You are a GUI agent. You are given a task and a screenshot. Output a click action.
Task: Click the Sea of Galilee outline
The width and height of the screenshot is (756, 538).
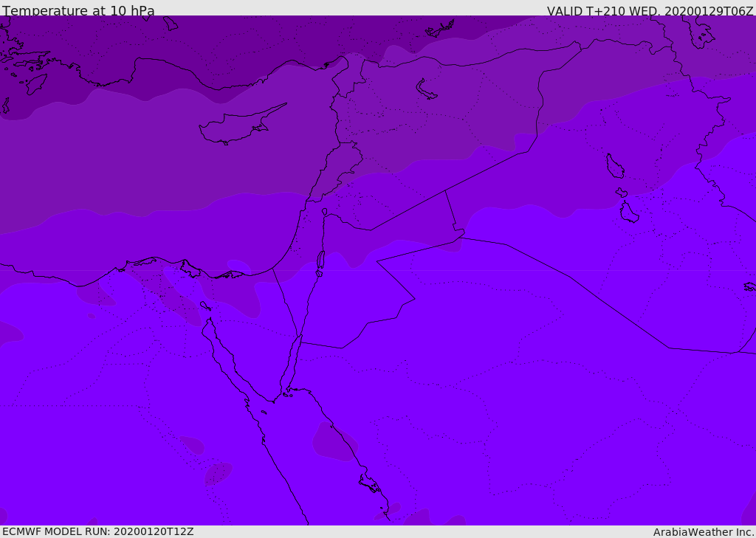tap(324, 212)
